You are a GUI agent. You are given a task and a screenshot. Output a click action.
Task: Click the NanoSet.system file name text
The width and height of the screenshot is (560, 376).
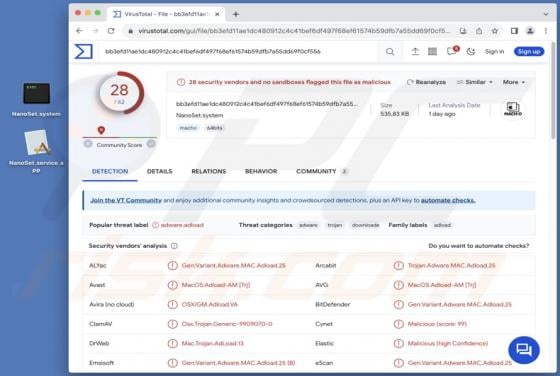199,115
